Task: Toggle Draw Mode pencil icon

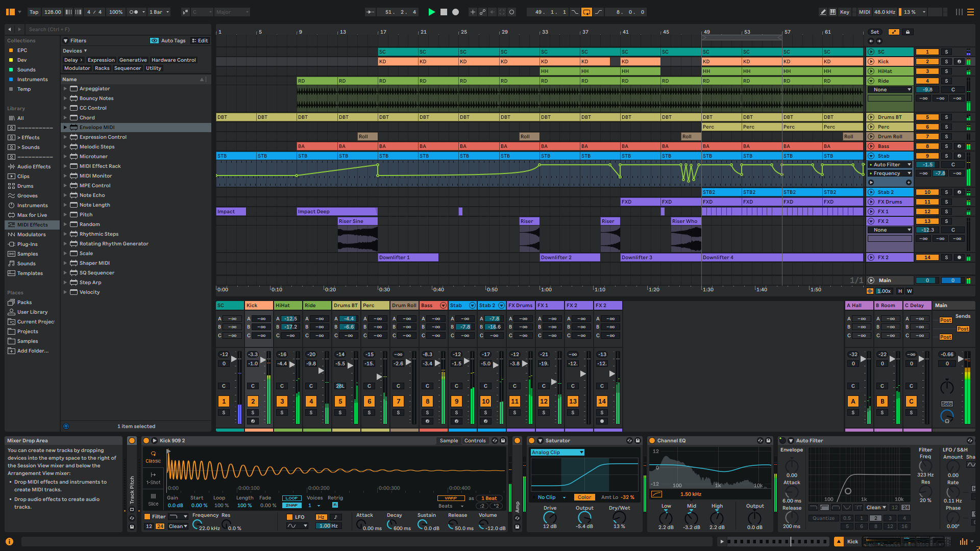Action: [x=823, y=12]
